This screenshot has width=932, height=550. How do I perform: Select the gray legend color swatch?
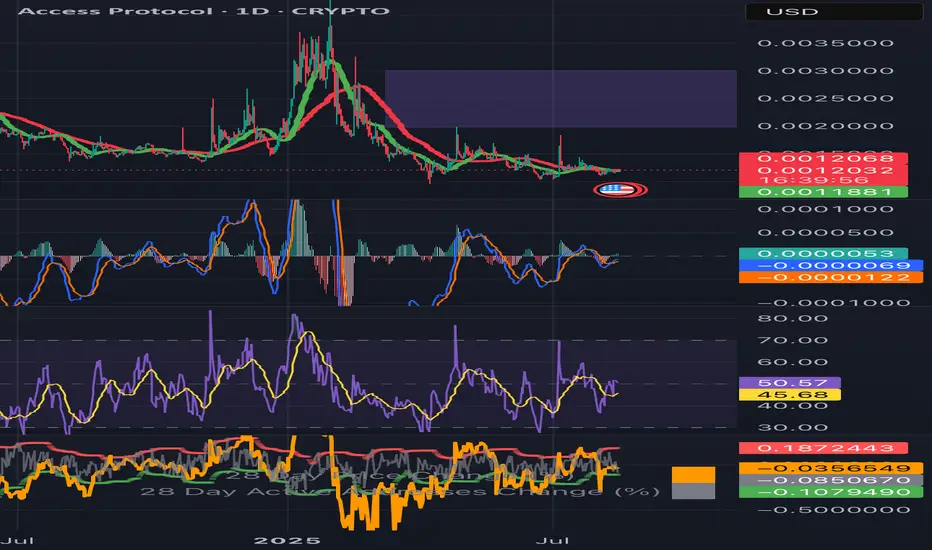[x=693, y=491]
